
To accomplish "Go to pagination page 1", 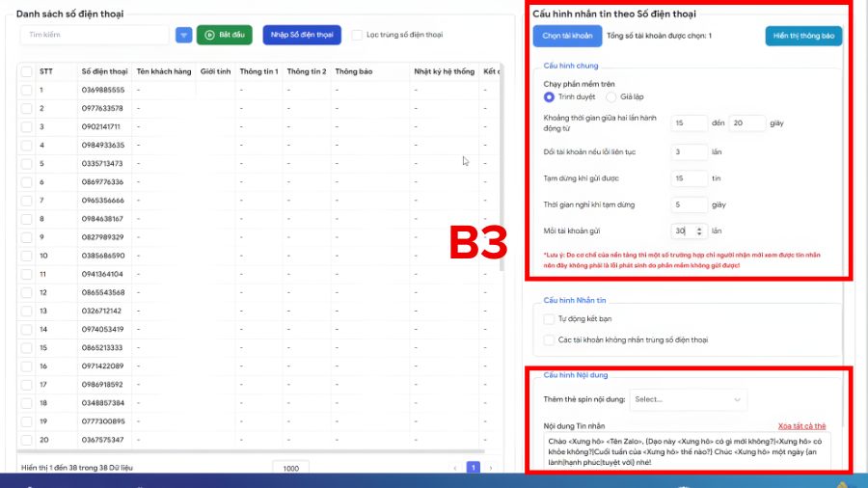I will tap(474, 468).
